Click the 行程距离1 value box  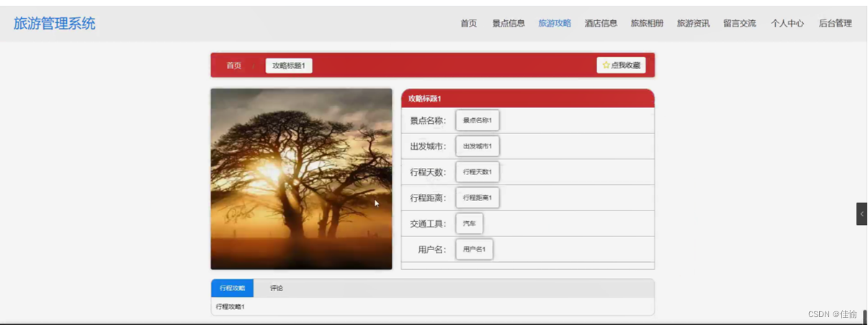point(478,197)
